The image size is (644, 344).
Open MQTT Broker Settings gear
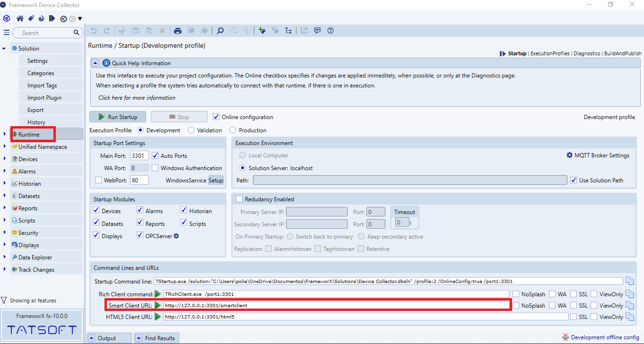(x=569, y=155)
